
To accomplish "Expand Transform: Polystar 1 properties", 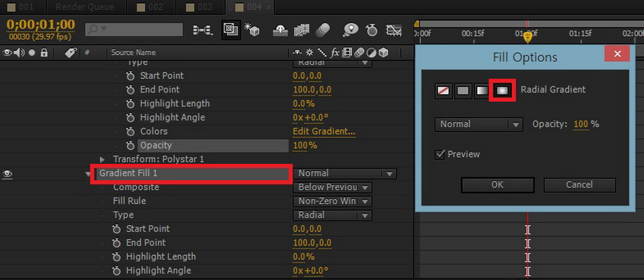I will coord(103,159).
